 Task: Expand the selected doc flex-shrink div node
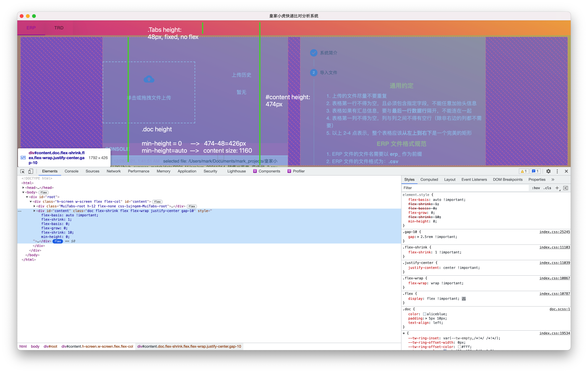[x=34, y=211]
